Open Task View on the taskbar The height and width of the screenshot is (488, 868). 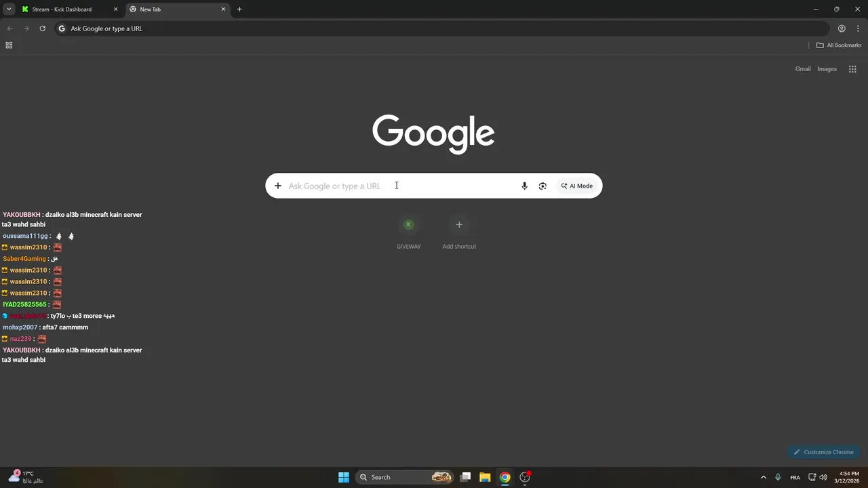(x=465, y=477)
